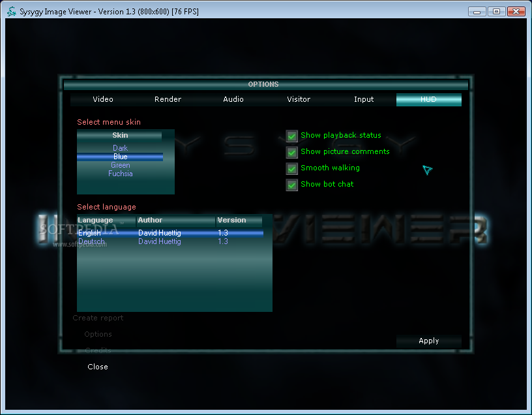Select the Blue skin entry
Image resolution: width=532 pixels, height=415 pixels.
[x=120, y=157]
